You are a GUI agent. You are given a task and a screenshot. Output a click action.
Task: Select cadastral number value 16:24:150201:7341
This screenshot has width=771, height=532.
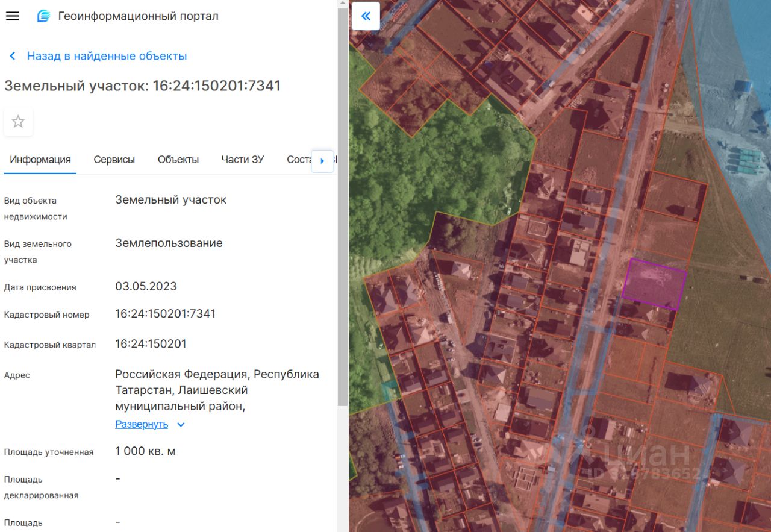tap(166, 314)
